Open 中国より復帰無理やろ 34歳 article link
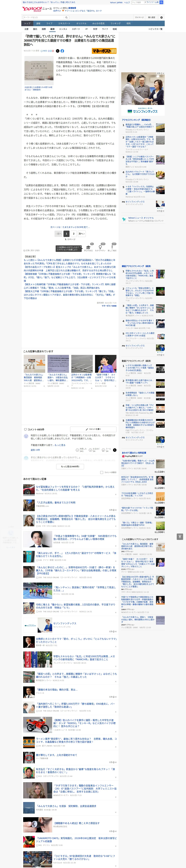Screen dimensions: 186x868 click(x=84, y=537)
